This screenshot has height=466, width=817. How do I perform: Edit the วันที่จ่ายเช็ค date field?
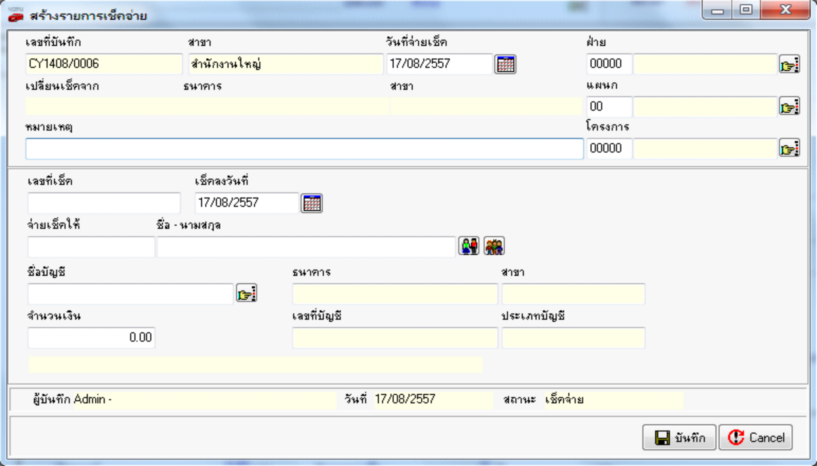coord(439,64)
